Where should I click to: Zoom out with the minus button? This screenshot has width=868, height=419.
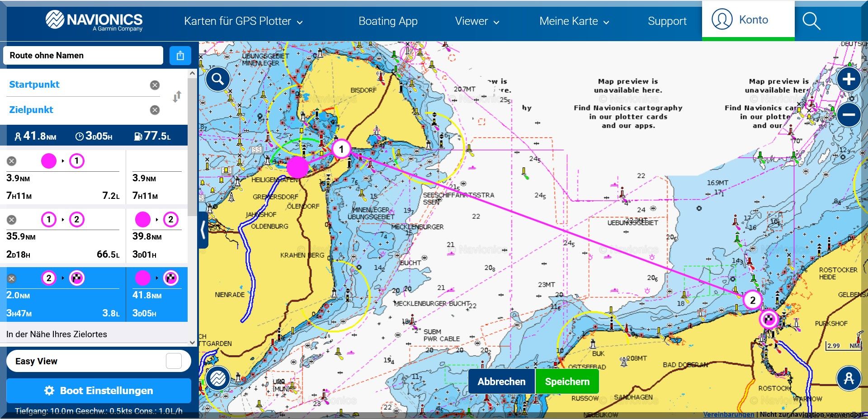click(x=849, y=115)
